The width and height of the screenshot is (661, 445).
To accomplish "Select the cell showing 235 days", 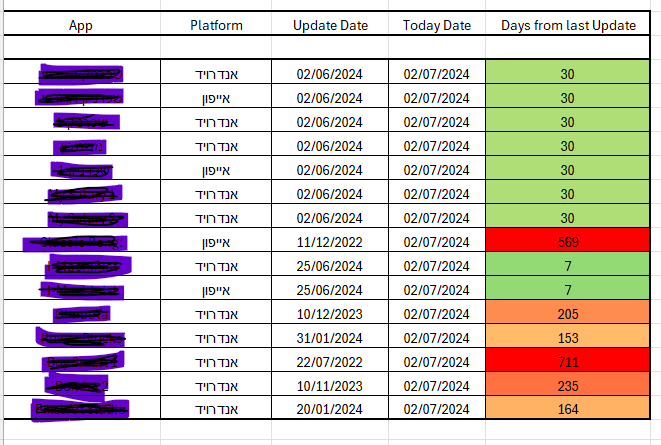I will click(x=567, y=386).
